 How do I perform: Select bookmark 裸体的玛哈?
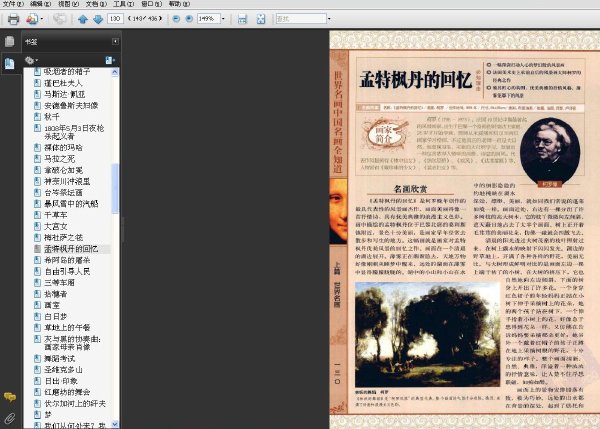[63, 147]
